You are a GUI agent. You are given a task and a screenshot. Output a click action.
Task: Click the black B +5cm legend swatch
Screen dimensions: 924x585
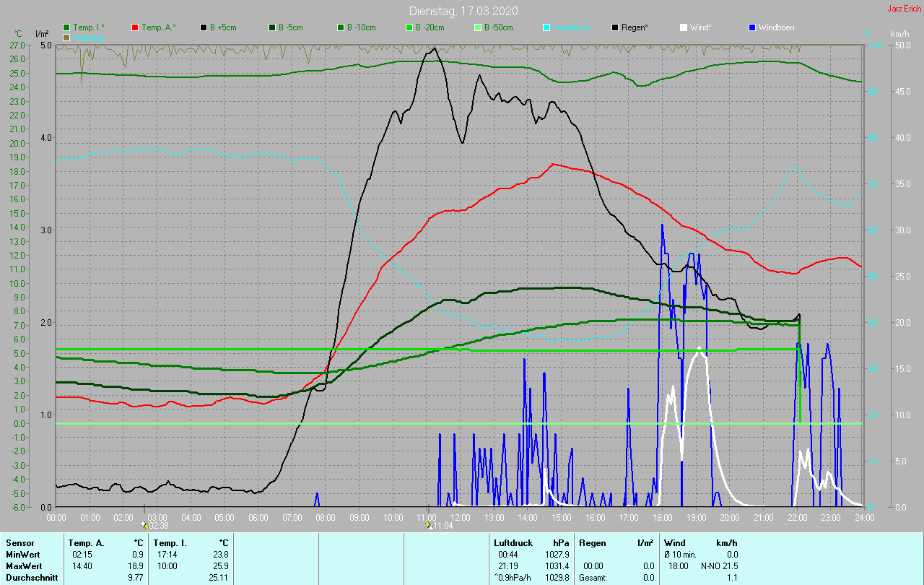tap(204, 27)
